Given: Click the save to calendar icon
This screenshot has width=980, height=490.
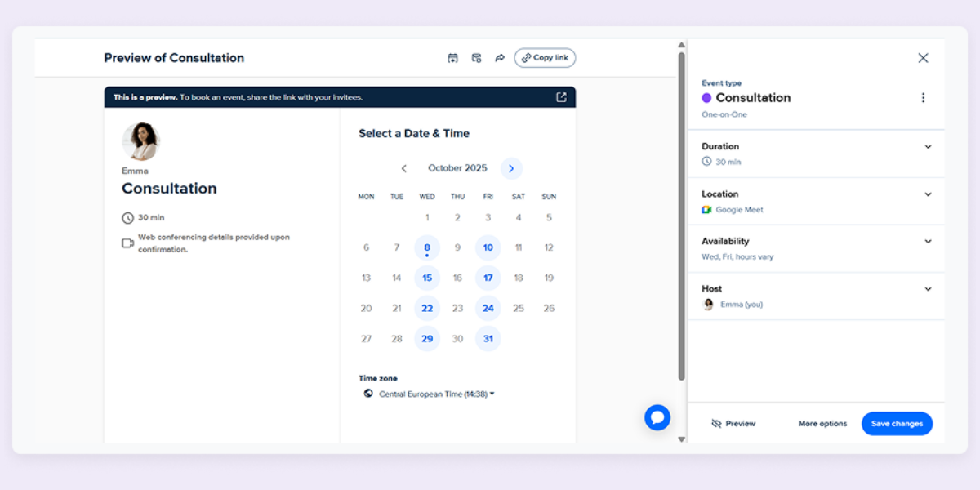Looking at the screenshot, I should pos(452,57).
